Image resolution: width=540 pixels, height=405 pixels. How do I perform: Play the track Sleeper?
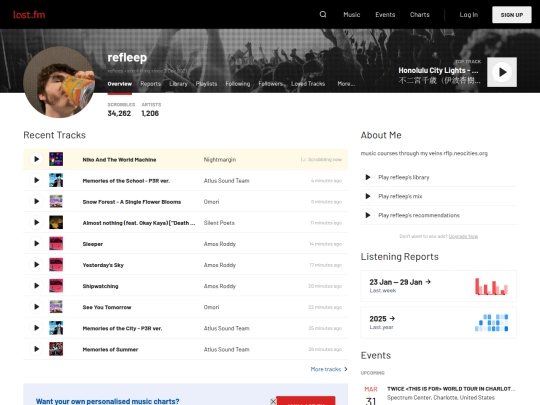pos(36,243)
